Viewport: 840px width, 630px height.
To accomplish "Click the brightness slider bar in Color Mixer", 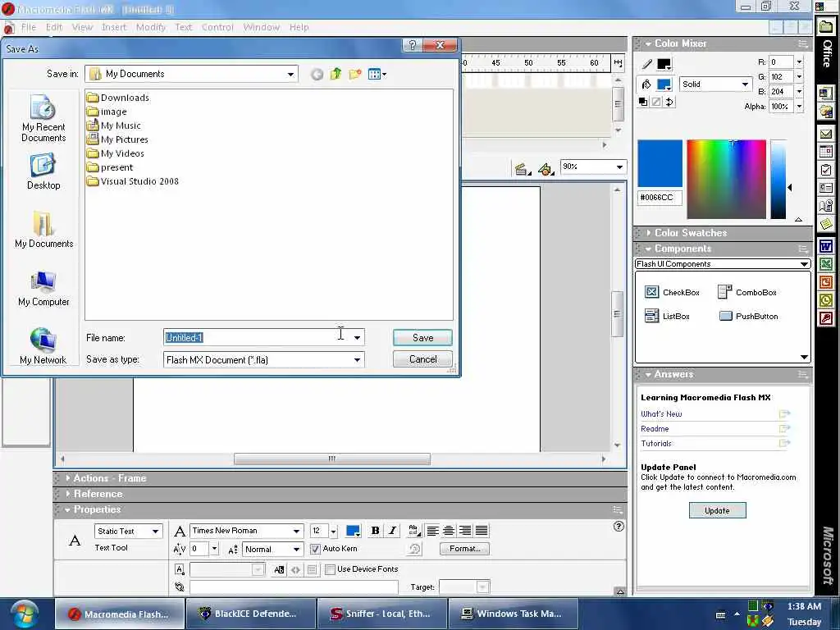I will (778, 180).
